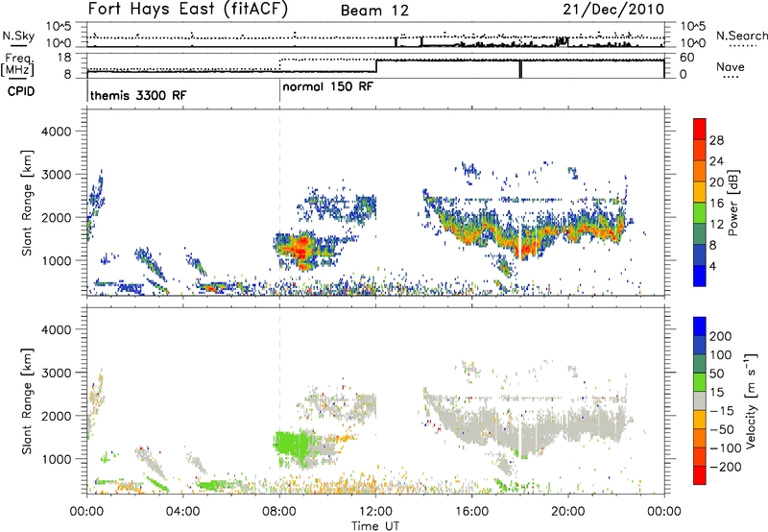Click the power panel 'Slant Range [km]' label

27,203
